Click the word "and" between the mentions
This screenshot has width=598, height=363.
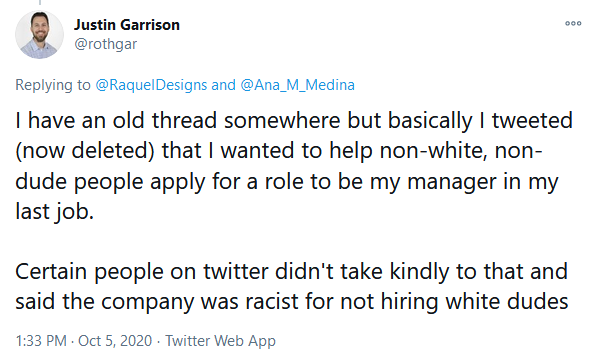click(x=223, y=85)
